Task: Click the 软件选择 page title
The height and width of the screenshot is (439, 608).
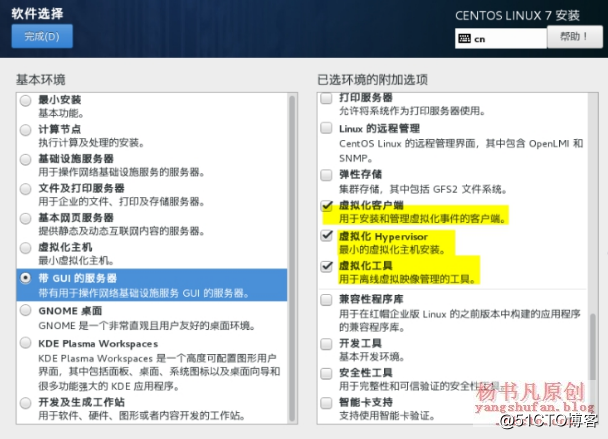Action: [37, 14]
